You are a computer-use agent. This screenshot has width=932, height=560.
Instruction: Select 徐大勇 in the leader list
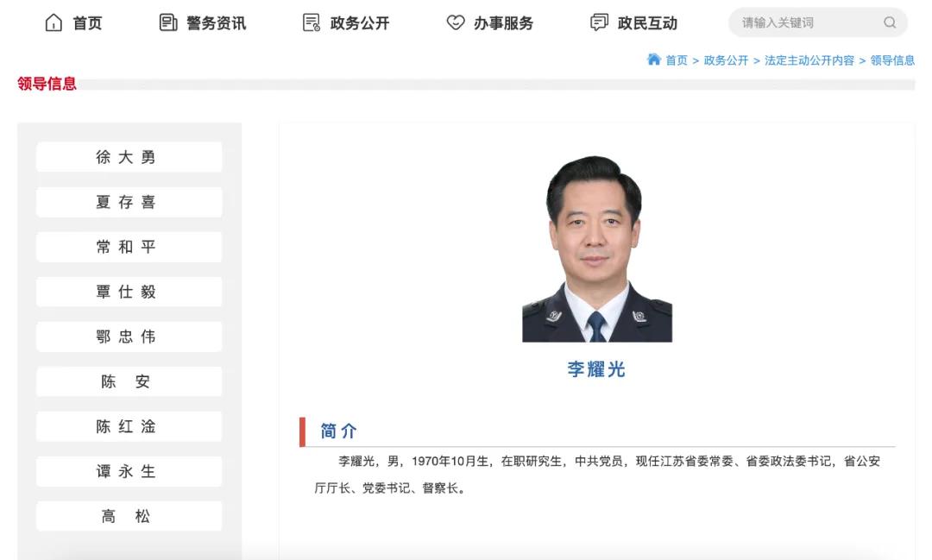click(129, 157)
